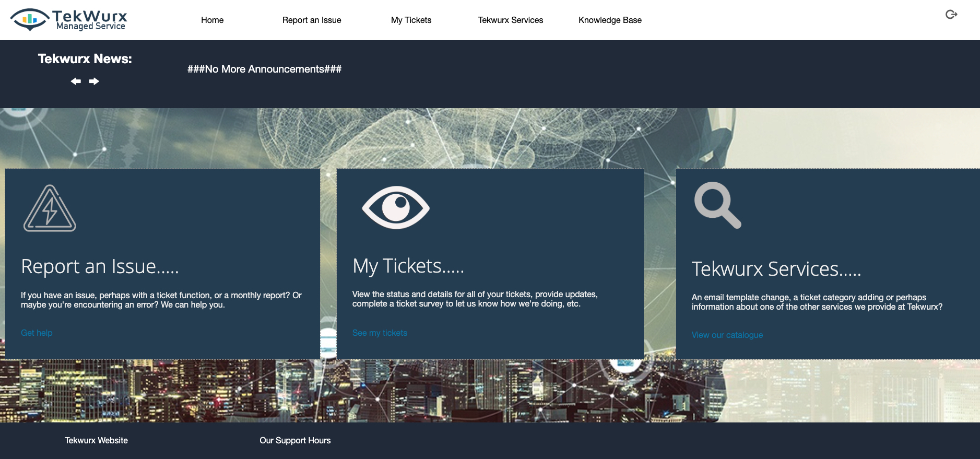The image size is (980, 459).
Task: Open the Home menu item
Action: point(212,20)
